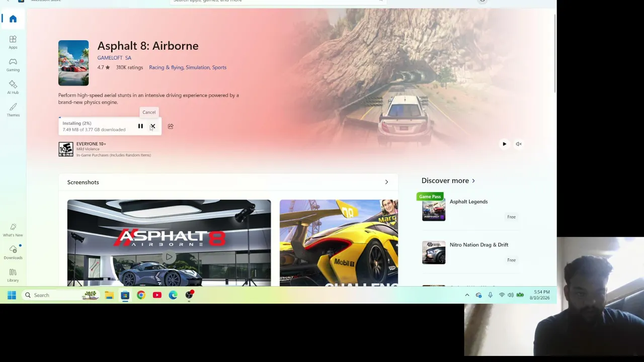The width and height of the screenshot is (644, 362).
Task: Click the microphone tray icon
Action: pyautogui.click(x=490, y=295)
